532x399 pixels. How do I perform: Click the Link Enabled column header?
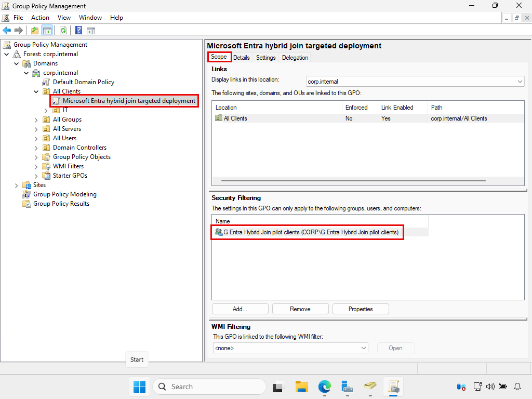(x=403, y=108)
